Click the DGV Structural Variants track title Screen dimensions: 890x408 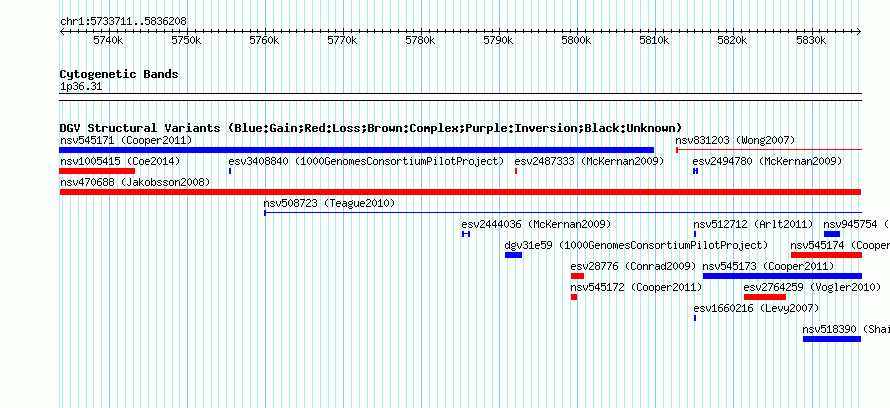click(371, 128)
